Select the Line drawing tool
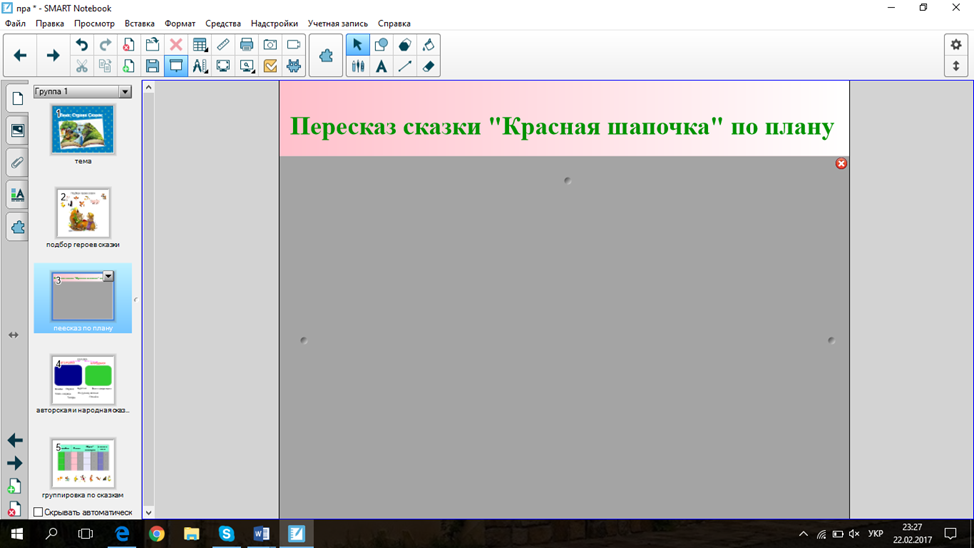This screenshot has height=548, width=974. 405,67
